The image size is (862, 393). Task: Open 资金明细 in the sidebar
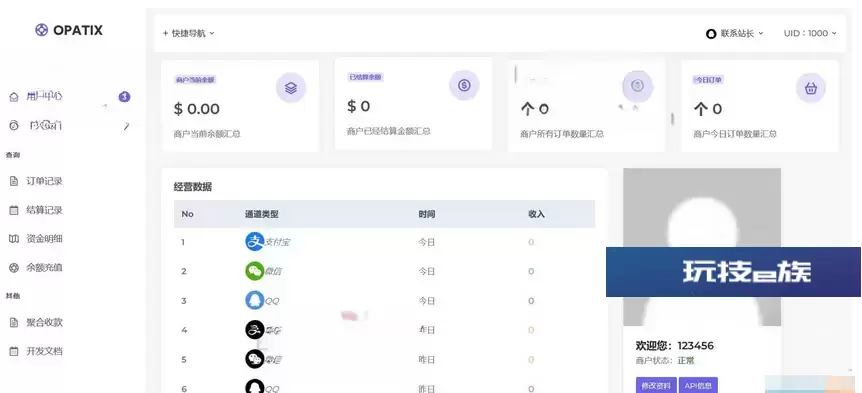pos(44,239)
